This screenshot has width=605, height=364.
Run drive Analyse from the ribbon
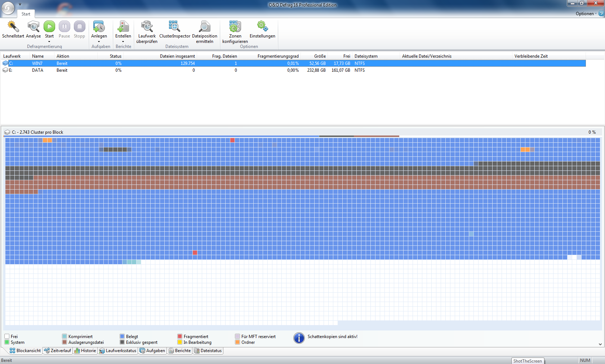[33, 27]
